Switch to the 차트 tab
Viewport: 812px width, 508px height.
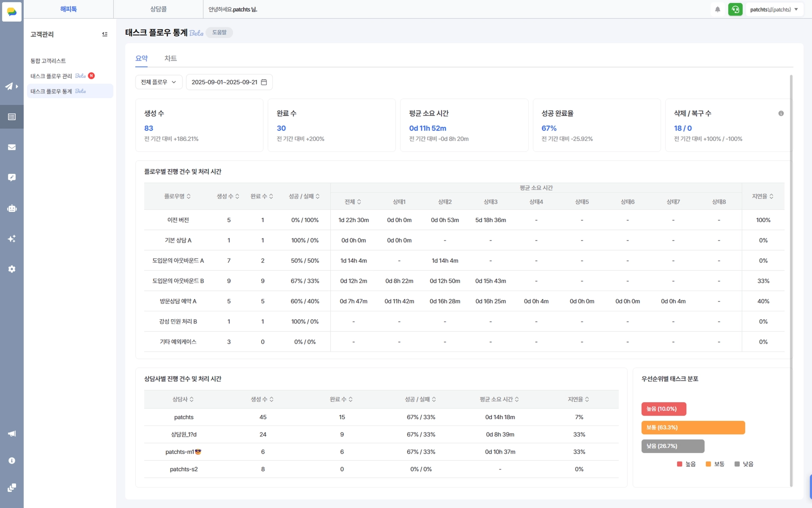point(170,58)
